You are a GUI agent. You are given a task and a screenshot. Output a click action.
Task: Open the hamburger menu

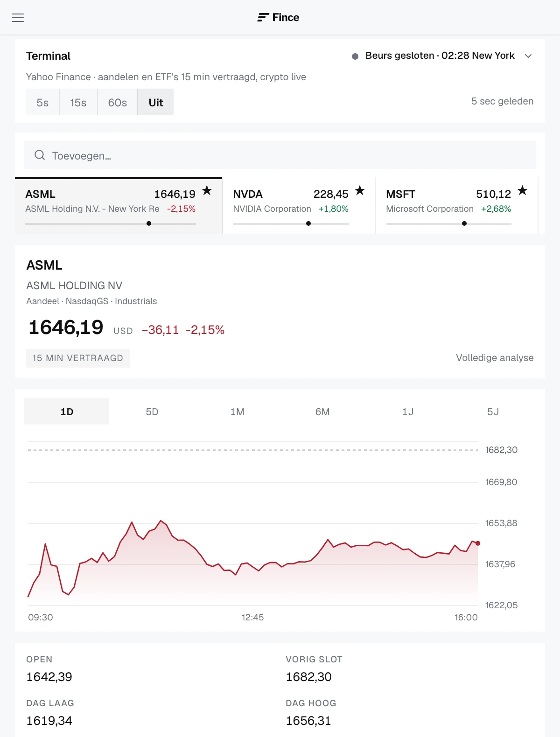pos(18,18)
